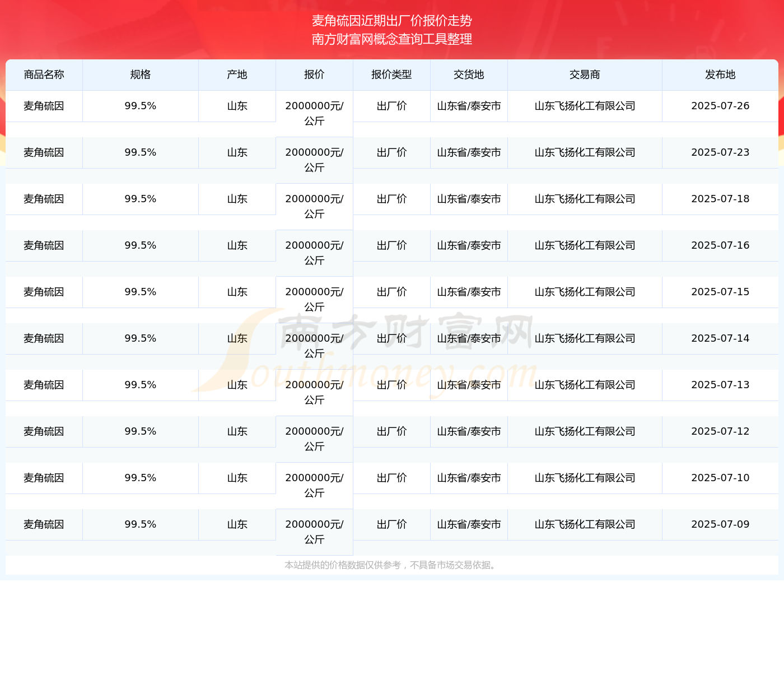Click 出厂价 in the 2025-07-15 row
Viewport: 784px width, 675px height.
pyautogui.click(x=391, y=292)
